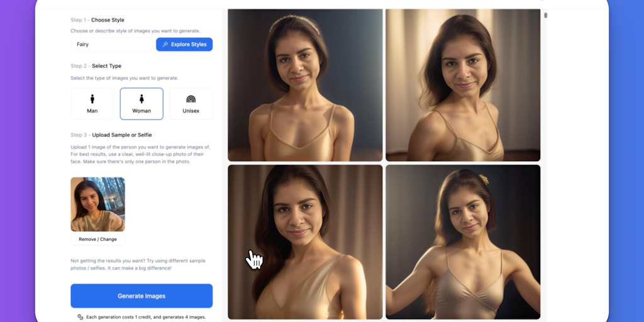Screen dimensions: 644x322
Task: Choose the Woman type option
Action: point(142,104)
